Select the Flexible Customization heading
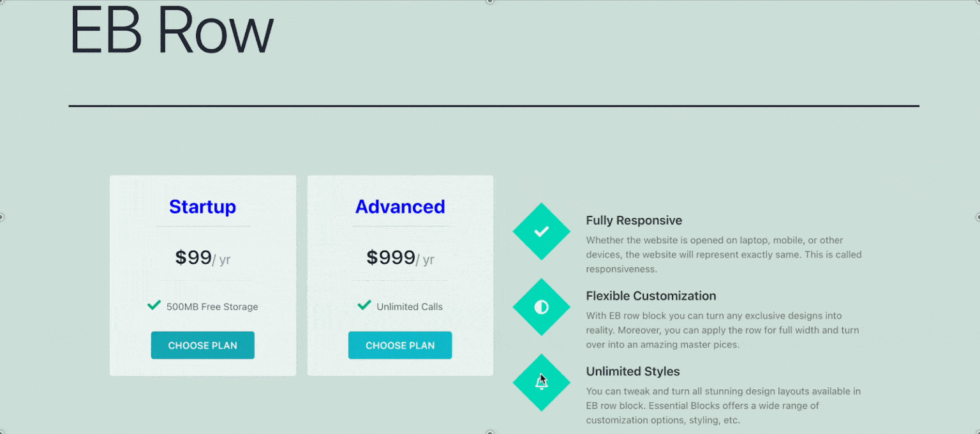This screenshot has height=434, width=980. click(x=651, y=296)
